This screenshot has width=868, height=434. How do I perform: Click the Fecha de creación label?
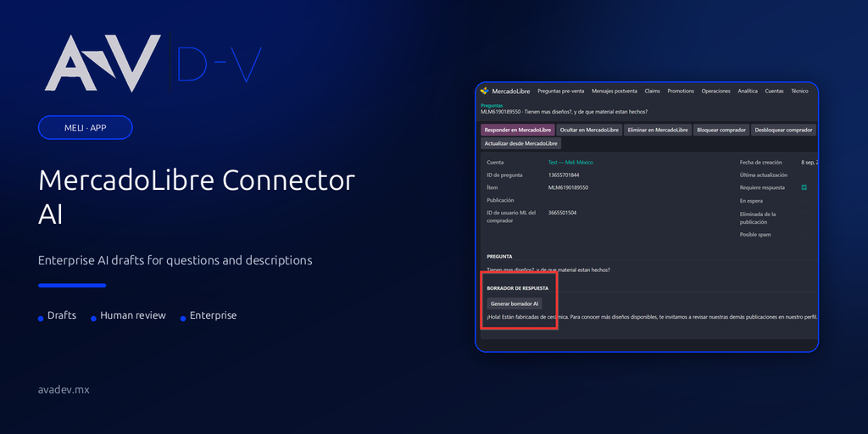[760, 163]
